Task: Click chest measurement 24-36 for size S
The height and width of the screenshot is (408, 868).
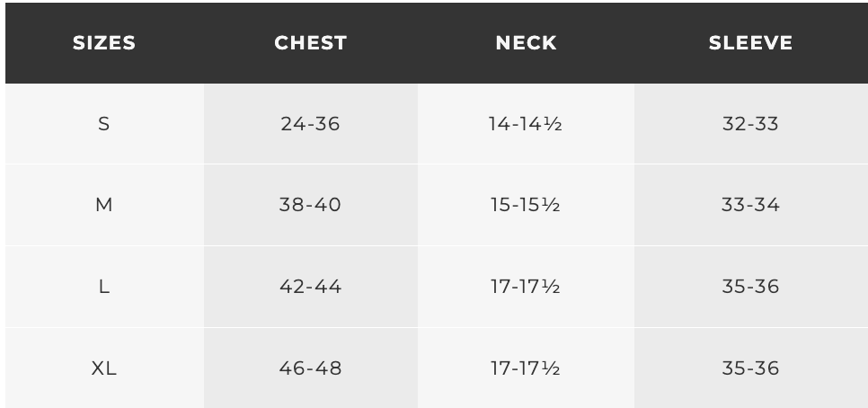Action: point(310,124)
